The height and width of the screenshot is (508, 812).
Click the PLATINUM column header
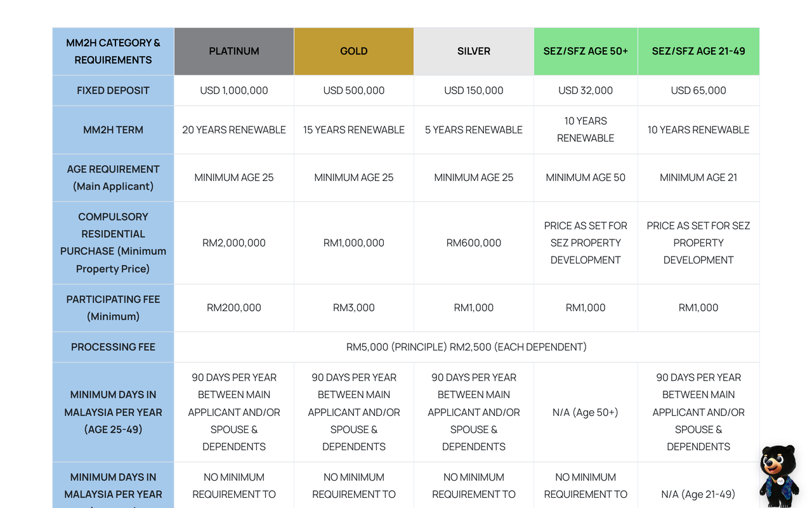click(x=234, y=51)
